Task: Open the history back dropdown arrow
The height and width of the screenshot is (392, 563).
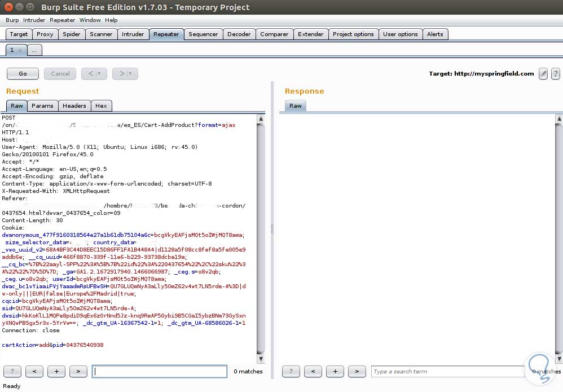Action: pyautogui.click(x=99, y=73)
